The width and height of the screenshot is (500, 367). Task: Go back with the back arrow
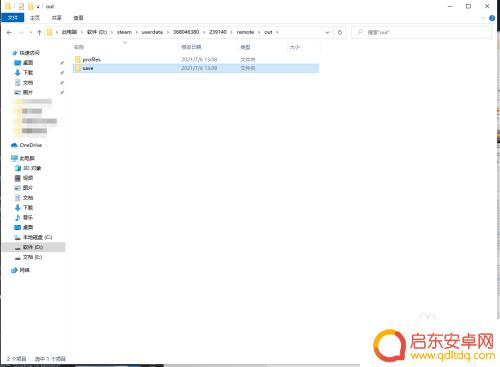(x=9, y=32)
